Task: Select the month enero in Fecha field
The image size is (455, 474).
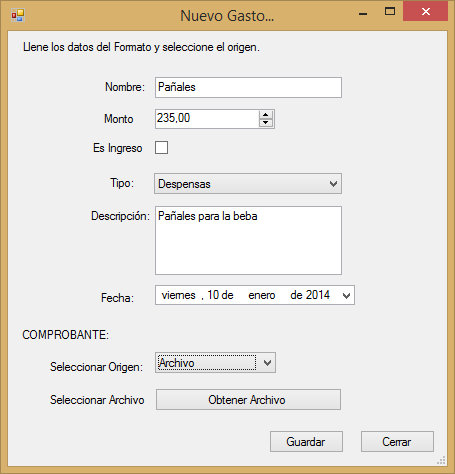Action: point(262,295)
